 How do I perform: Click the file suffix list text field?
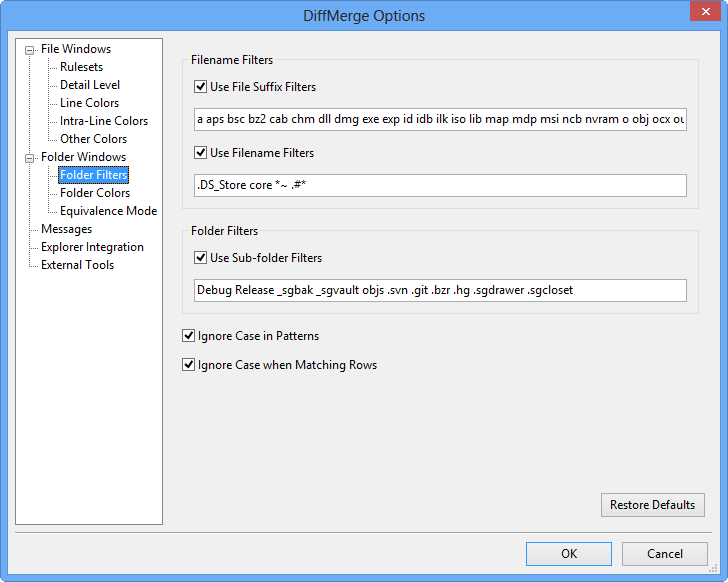440,120
